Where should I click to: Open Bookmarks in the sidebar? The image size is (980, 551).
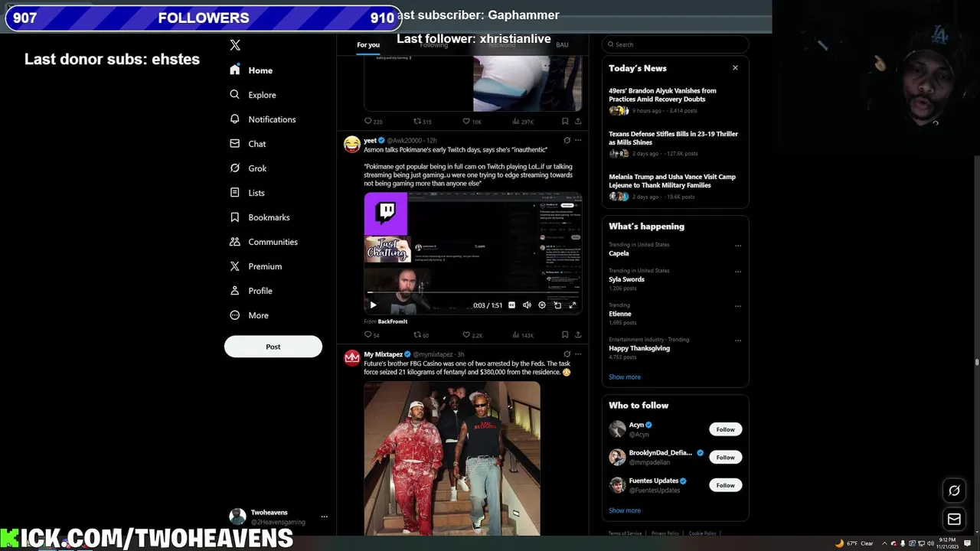[260, 217]
